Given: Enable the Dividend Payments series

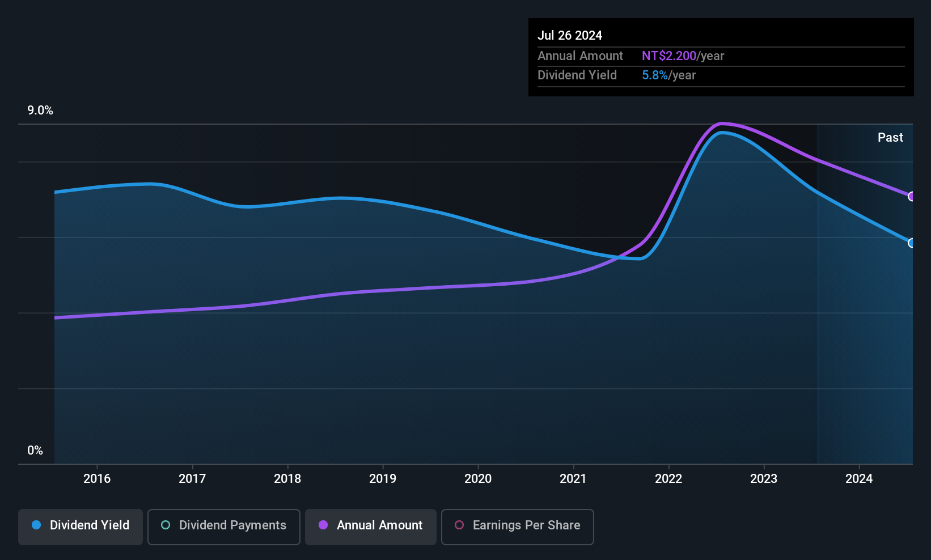Looking at the screenshot, I should coord(224,527).
